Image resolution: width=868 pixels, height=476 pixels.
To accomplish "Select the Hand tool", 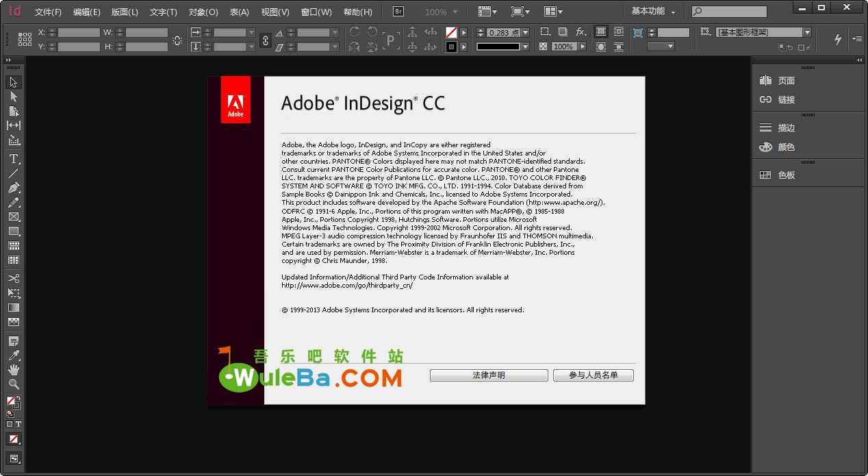I will (x=14, y=370).
